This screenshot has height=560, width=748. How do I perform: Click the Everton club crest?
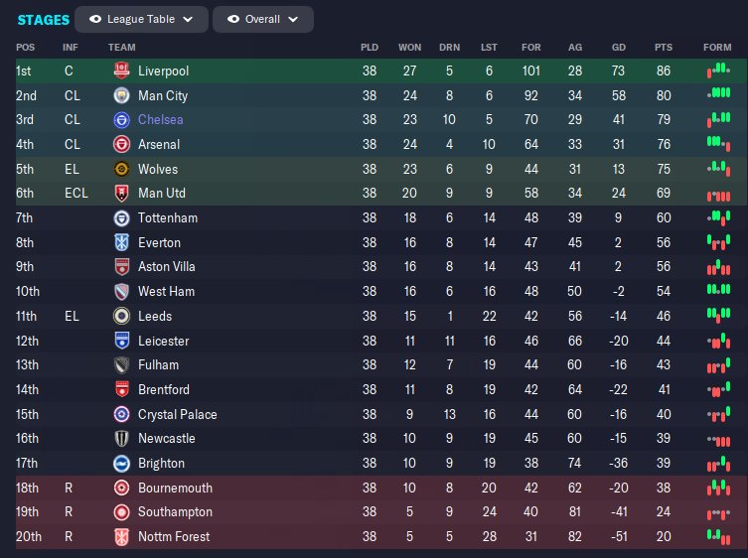(122, 242)
